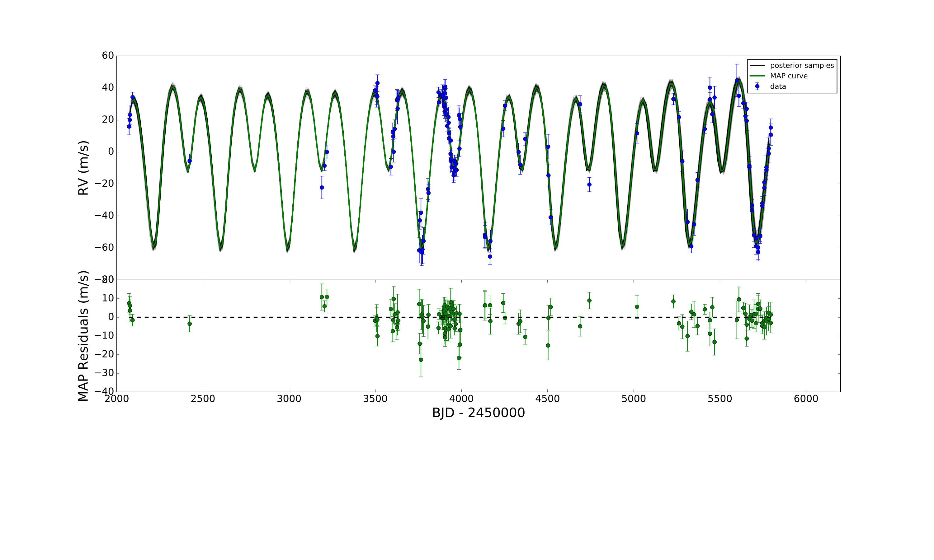Viewport: 934px width, 560px height.
Task: Click the "RV (m/s)" y-axis title
Action: (x=83, y=168)
